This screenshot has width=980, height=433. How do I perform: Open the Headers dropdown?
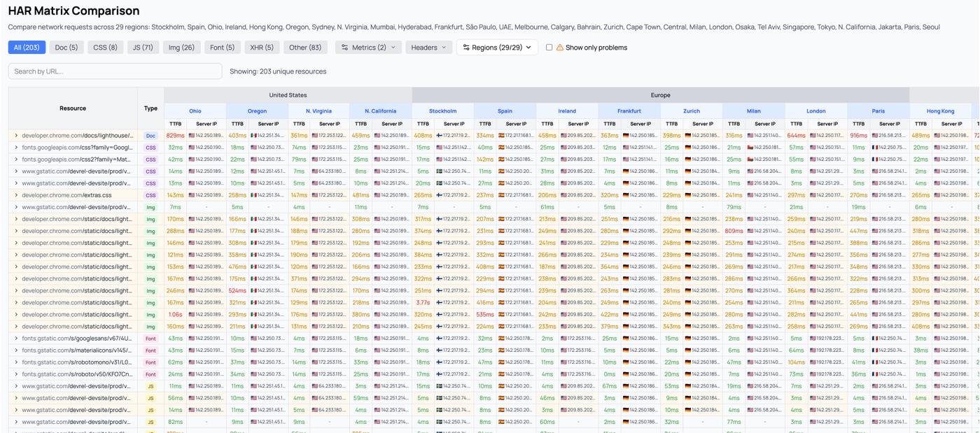[x=428, y=48]
